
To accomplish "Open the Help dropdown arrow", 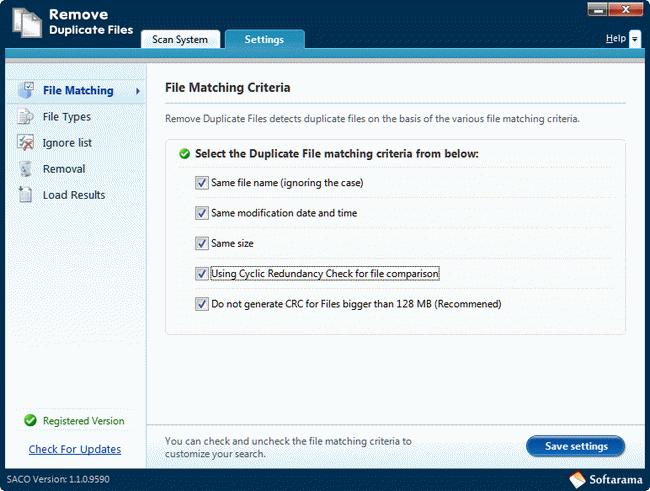I will [x=635, y=39].
